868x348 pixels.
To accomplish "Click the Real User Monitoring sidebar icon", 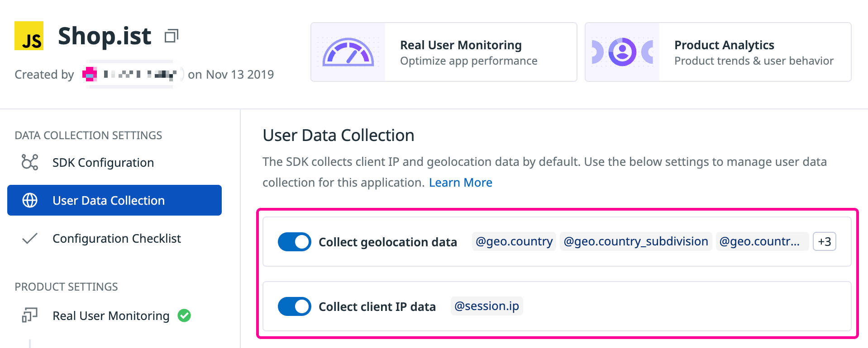I will pyautogui.click(x=30, y=315).
